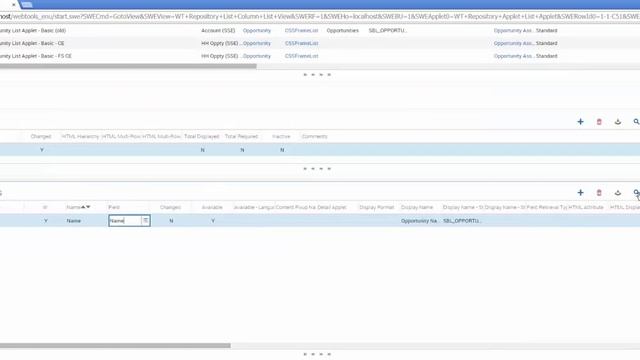The image size is (640, 360).
Task: Click N value under Total Displayed
Action: coord(202,150)
